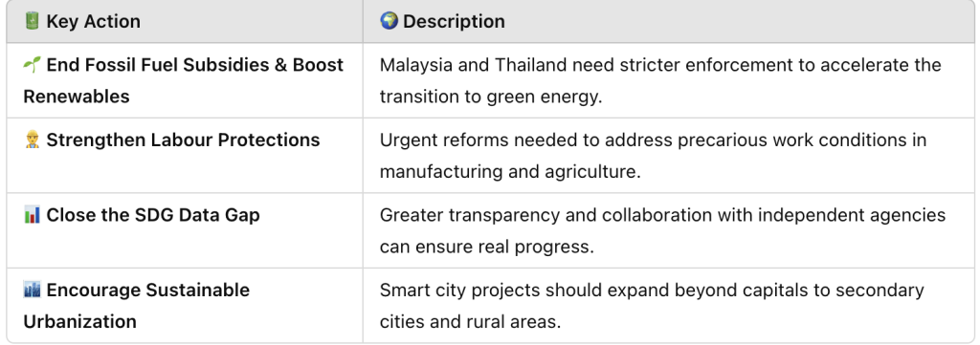This screenshot has height=345, width=980.
Task: Click the seedling emoji before End Fossil Fuel
Action: pyautogui.click(x=32, y=65)
